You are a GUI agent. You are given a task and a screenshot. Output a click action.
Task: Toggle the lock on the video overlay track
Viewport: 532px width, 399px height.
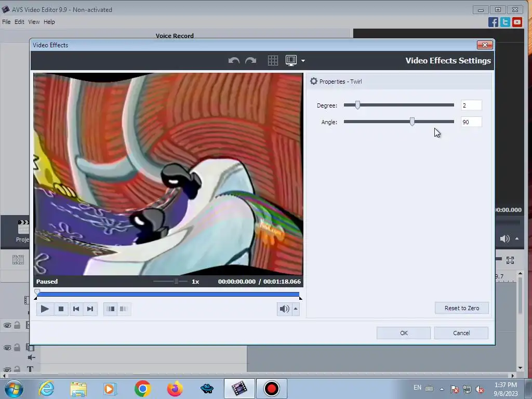(x=17, y=348)
